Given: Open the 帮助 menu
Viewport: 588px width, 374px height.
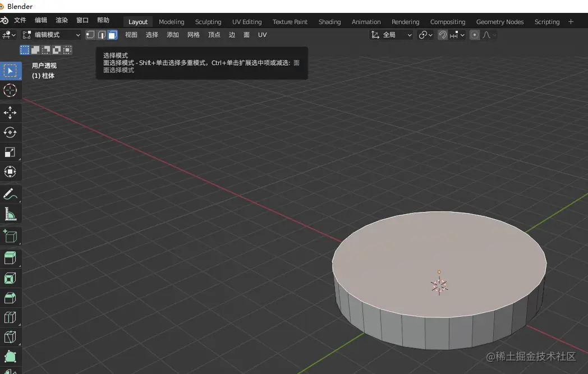Looking at the screenshot, I should (x=103, y=20).
